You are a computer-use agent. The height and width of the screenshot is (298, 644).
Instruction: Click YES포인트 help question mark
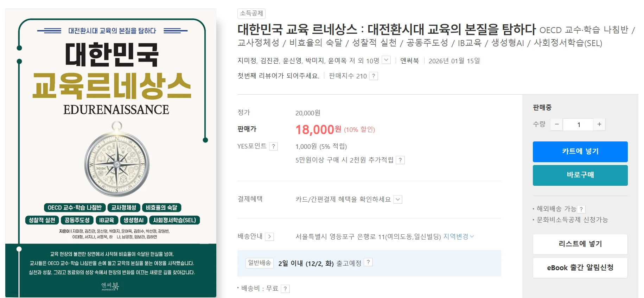[x=273, y=146]
